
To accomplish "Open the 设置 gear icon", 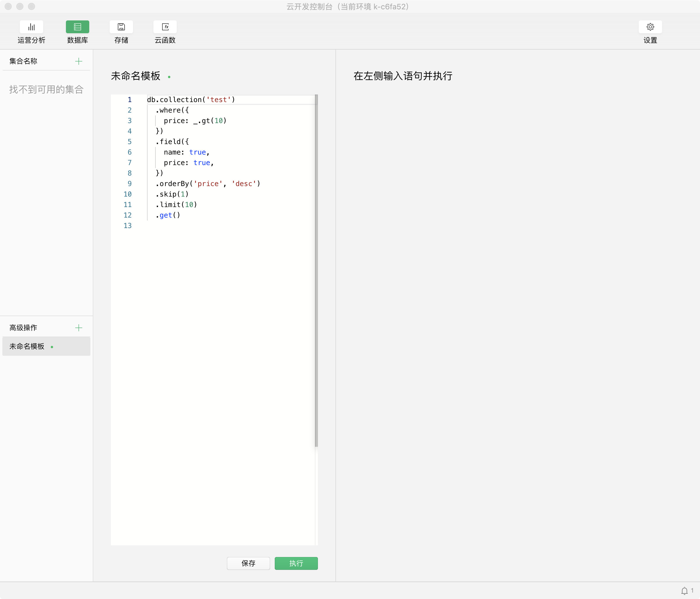I will click(650, 27).
